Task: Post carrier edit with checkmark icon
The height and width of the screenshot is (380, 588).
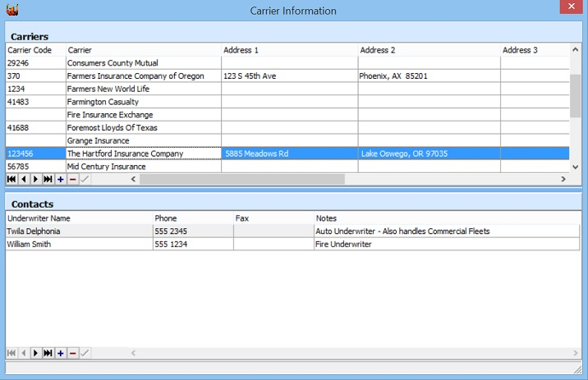Action: [x=85, y=179]
